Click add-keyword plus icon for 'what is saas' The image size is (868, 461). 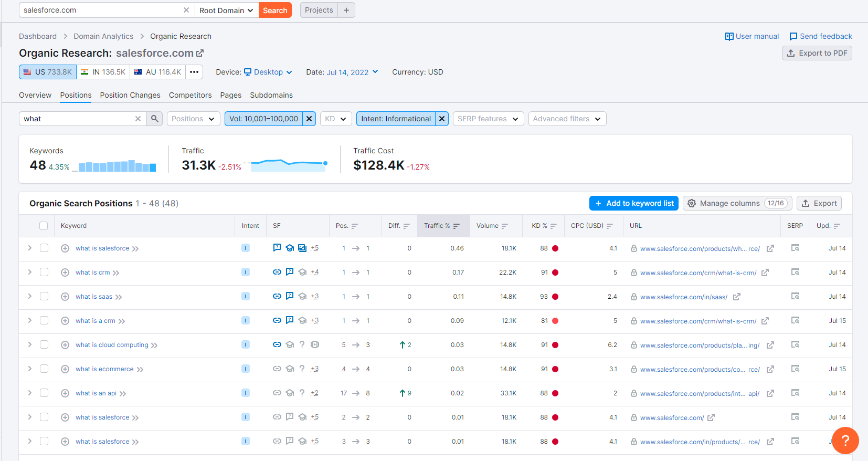click(x=65, y=297)
